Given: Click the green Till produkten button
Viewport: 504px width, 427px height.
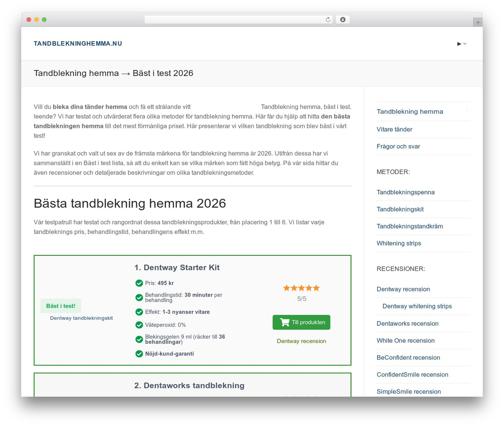Looking at the screenshot, I should point(302,322).
